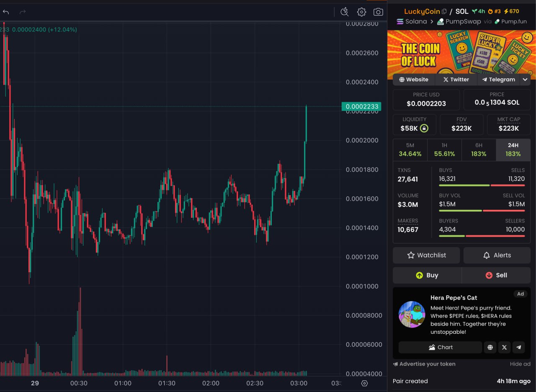
Task: Select the 1H timeframe tab
Action: click(444, 150)
